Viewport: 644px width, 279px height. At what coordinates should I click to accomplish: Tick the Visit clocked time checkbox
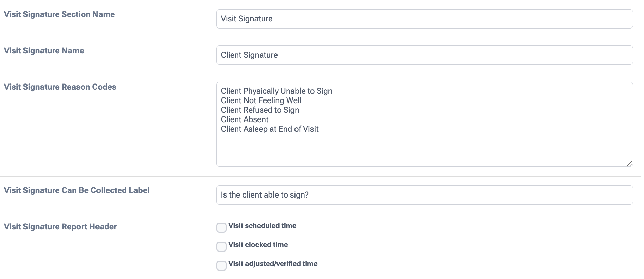tap(221, 247)
